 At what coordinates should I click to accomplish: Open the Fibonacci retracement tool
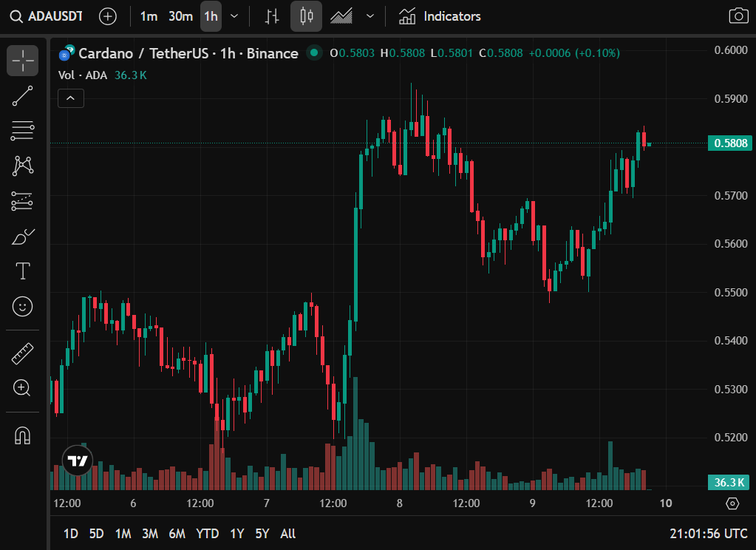pos(23,131)
